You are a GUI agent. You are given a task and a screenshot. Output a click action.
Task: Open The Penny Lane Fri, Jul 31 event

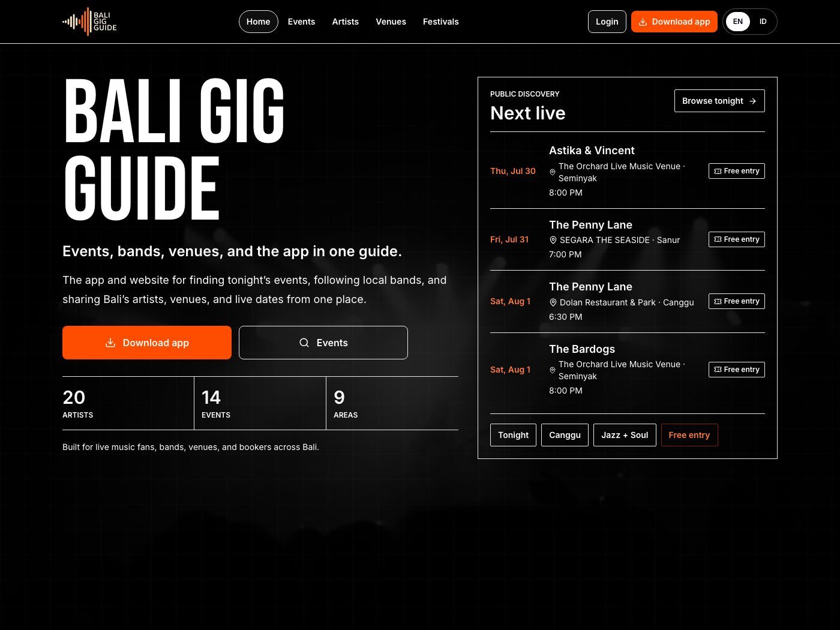point(628,239)
